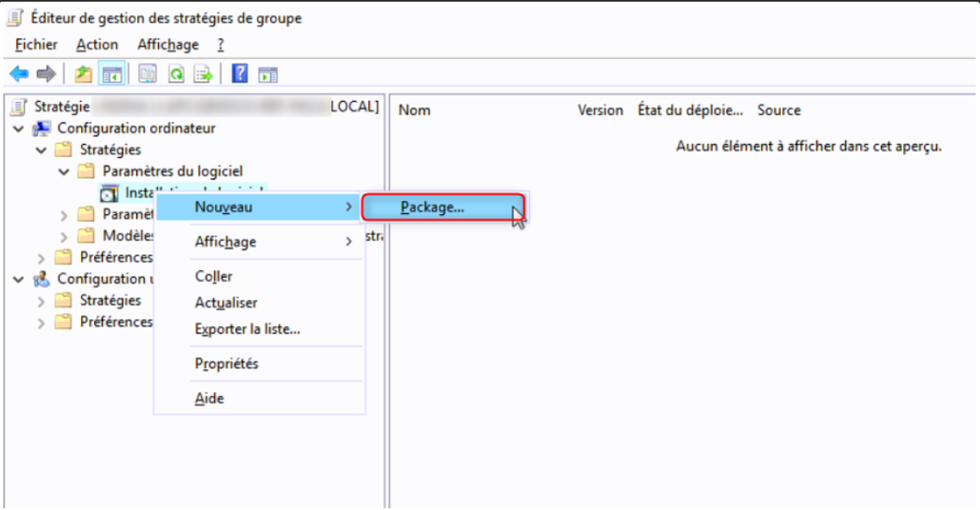Choose Propriétés from the context menu
The width and height of the screenshot is (980, 510).
pyautogui.click(x=226, y=364)
